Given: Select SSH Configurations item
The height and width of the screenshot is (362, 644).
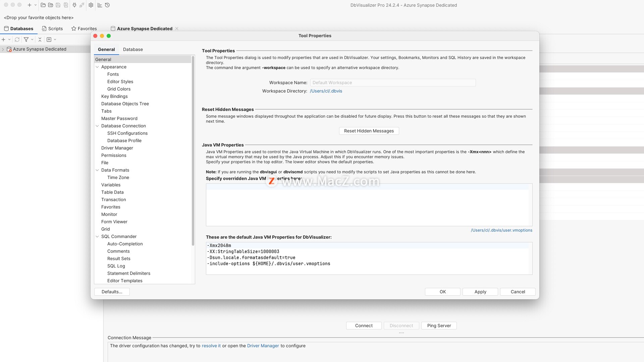Looking at the screenshot, I should 127,133.
